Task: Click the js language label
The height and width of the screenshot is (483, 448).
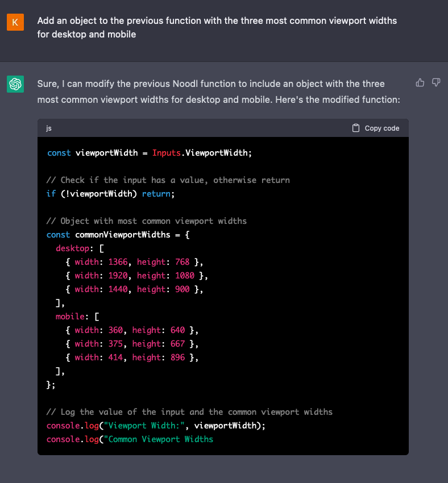Action: coord(49,128)
